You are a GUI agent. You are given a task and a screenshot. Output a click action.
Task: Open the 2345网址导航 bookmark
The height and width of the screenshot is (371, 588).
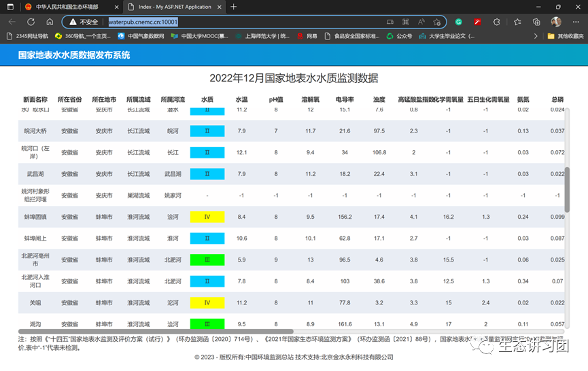click(27, 36)
